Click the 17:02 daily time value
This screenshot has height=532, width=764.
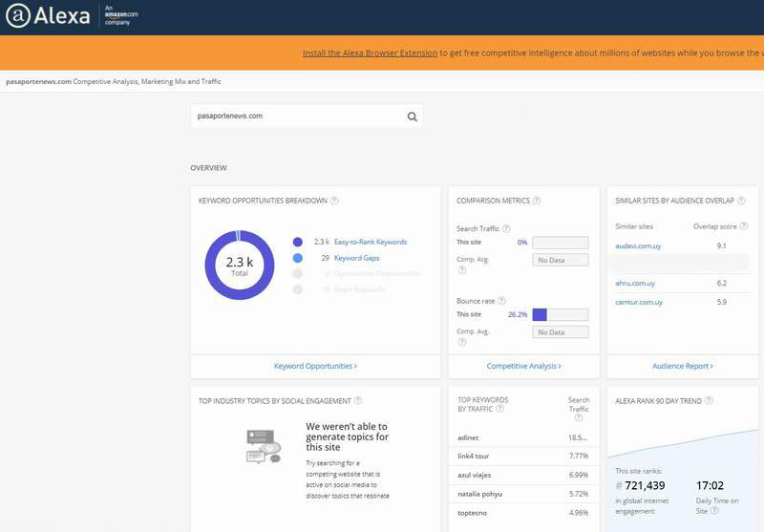click(x=710, y=486)
